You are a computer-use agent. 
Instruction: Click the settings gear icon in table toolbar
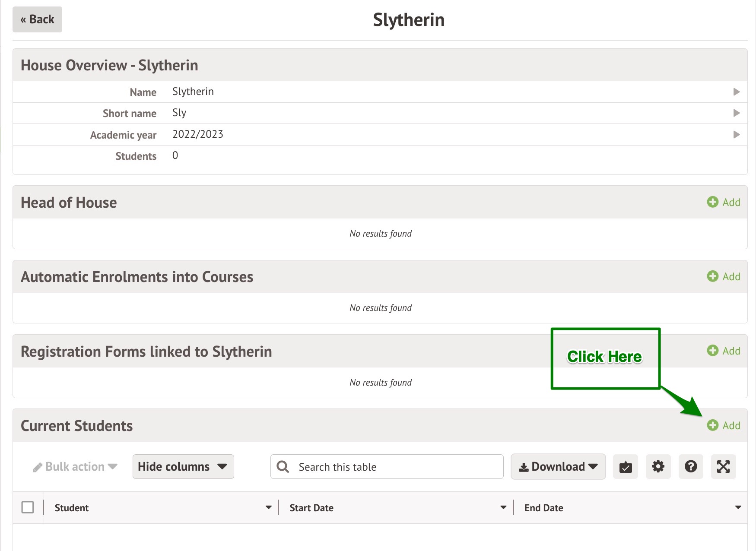pos(658,466)
